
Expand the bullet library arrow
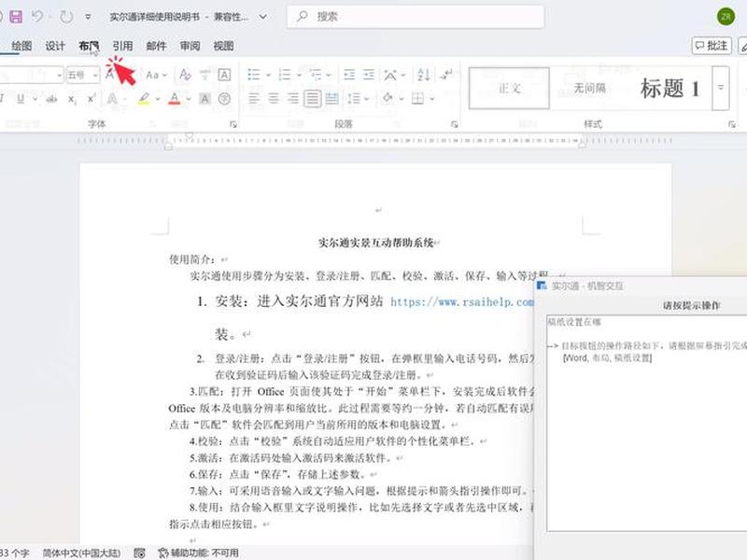(268, 76)
